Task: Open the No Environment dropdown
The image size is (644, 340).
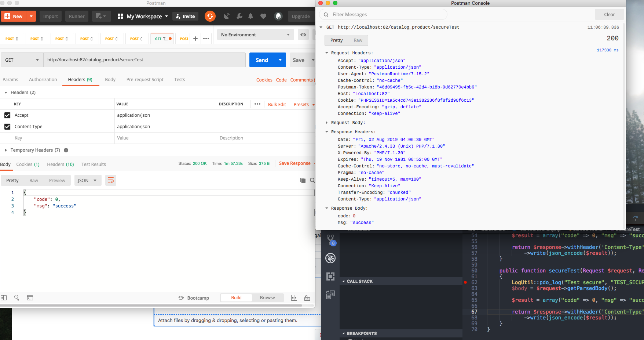Action: point(255,34)
